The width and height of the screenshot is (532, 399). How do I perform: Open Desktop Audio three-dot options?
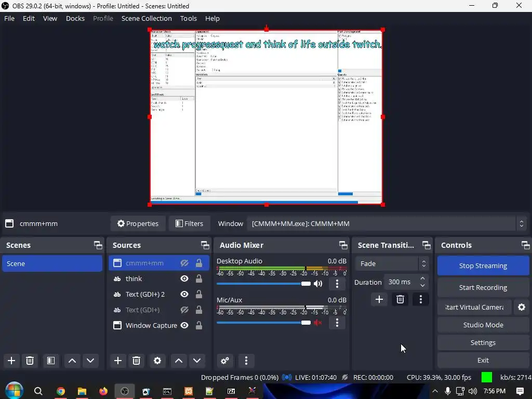(x=337, y=284)
